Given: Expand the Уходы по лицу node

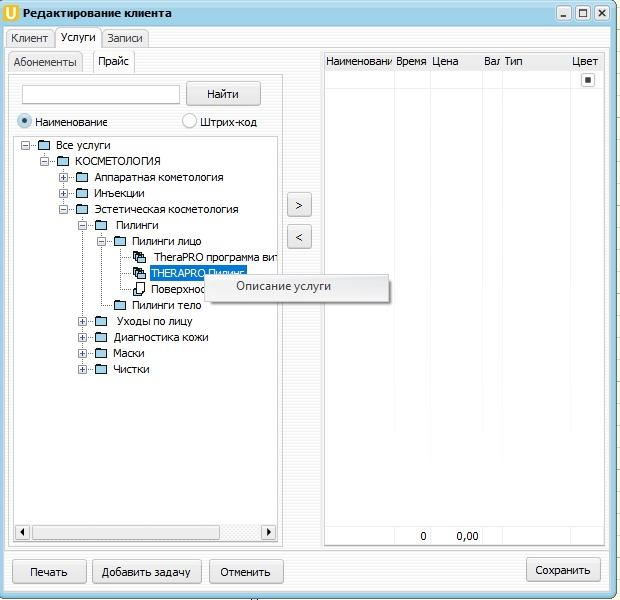Looking at the screenshot, I should (x=83, y=321).
